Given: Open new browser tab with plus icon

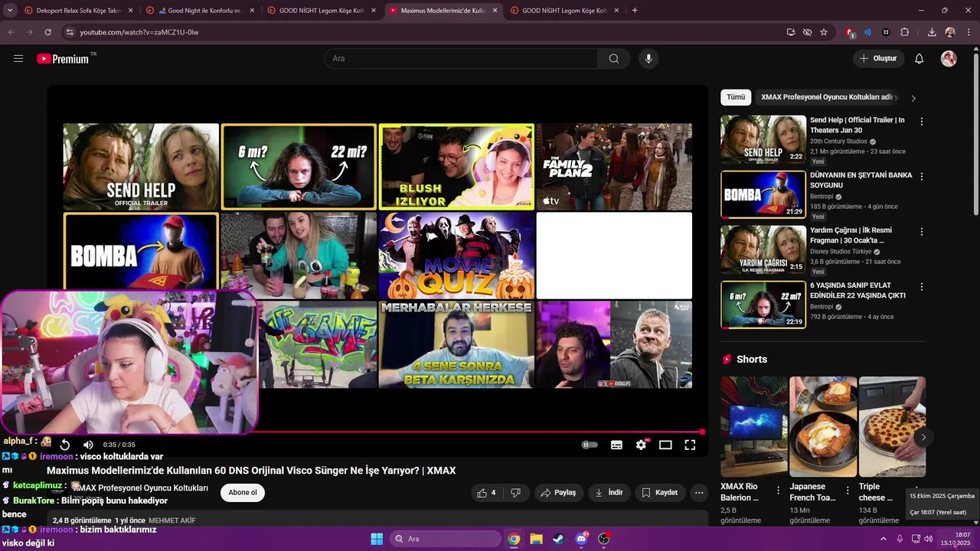Looking at the screenshot, I should coord(635,11).
